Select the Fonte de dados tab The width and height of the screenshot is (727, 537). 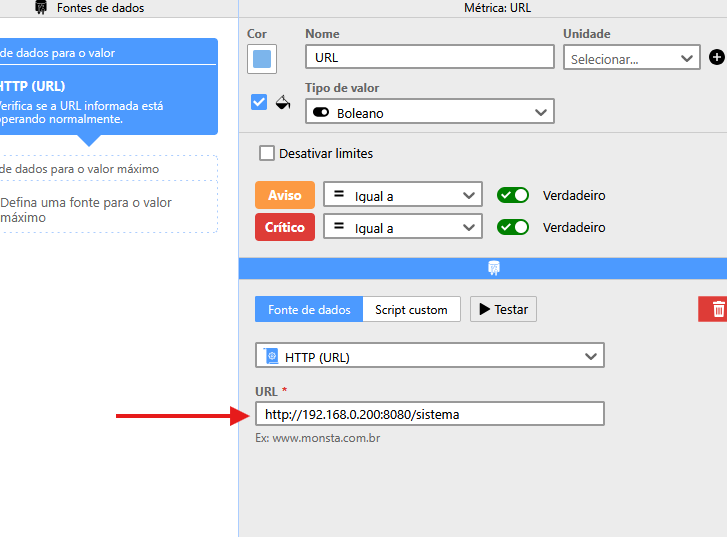[309, 310]
